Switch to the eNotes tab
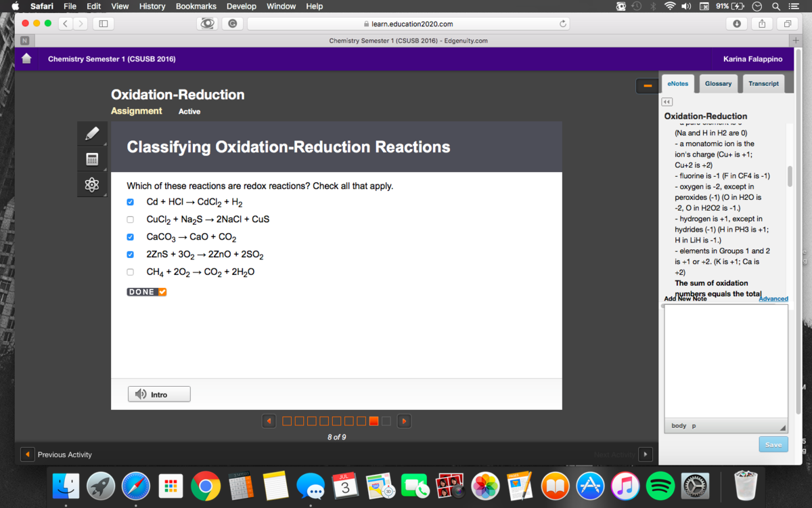The height and width of the screenshot is (508, 812). 677,83
